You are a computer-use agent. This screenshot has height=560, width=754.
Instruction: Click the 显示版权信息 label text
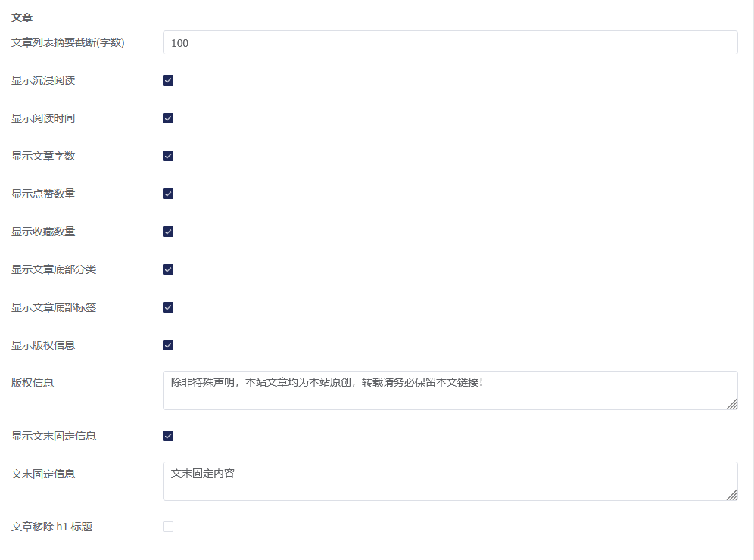pyautogui.click(x=43, y=345)
